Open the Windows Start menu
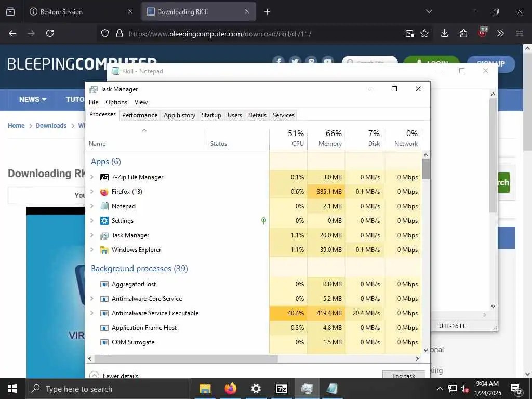Screen dimensions: 532x399 12,389
